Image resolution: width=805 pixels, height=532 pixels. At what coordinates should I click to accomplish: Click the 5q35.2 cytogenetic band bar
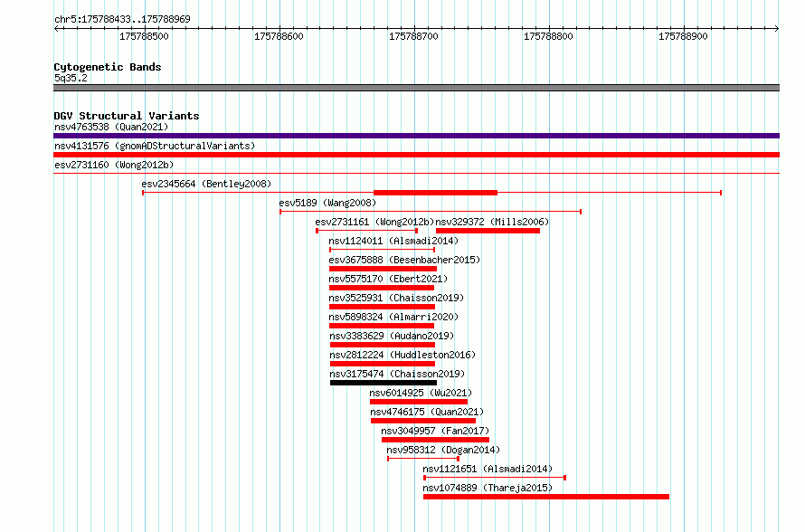tap(416, 88)
